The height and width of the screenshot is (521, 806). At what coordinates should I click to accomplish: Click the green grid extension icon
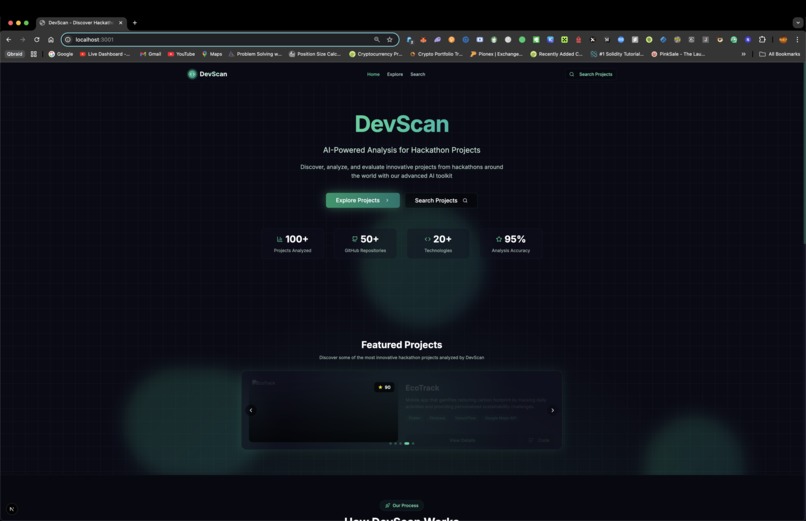[x=564, y=40]
